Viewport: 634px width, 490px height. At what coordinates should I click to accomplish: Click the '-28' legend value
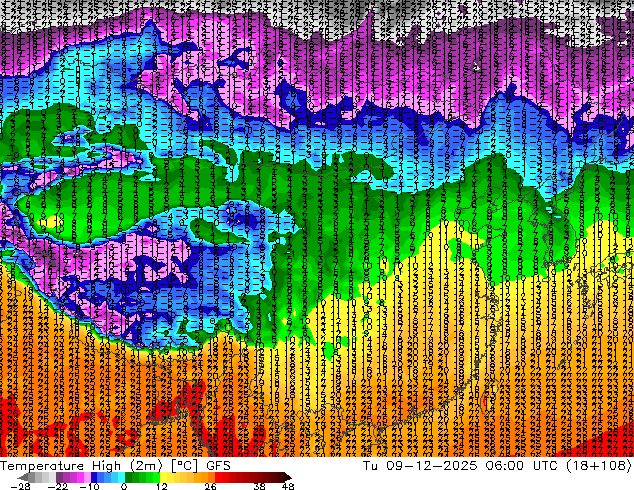click(20, 486)
